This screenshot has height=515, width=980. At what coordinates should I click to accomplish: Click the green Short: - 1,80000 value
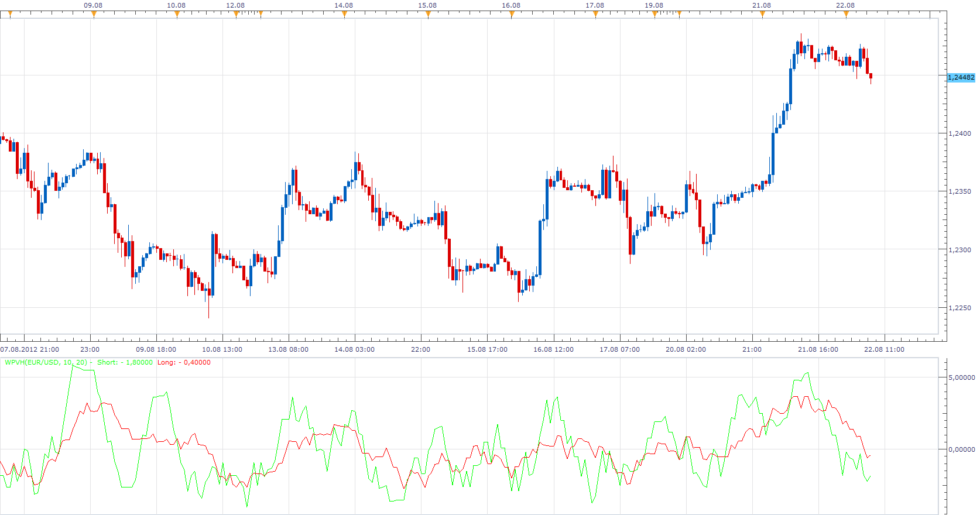[x=125, y=362]
